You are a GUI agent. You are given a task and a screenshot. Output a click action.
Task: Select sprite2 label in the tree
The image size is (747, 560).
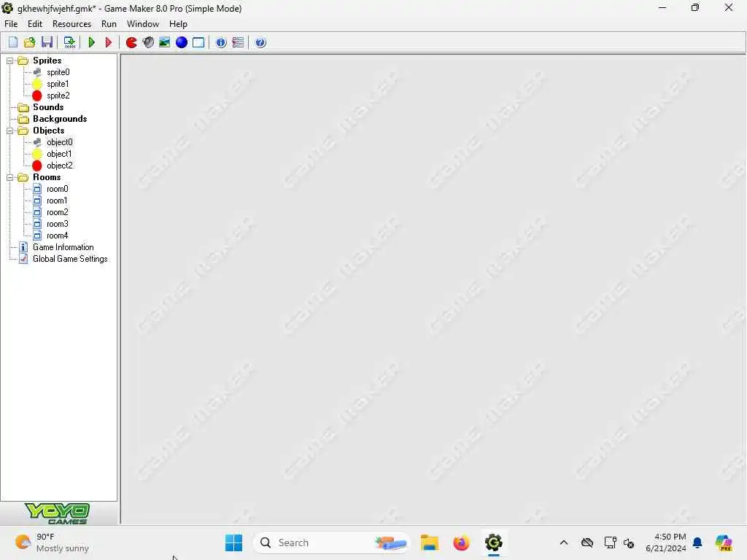click(x=58, y=96)
